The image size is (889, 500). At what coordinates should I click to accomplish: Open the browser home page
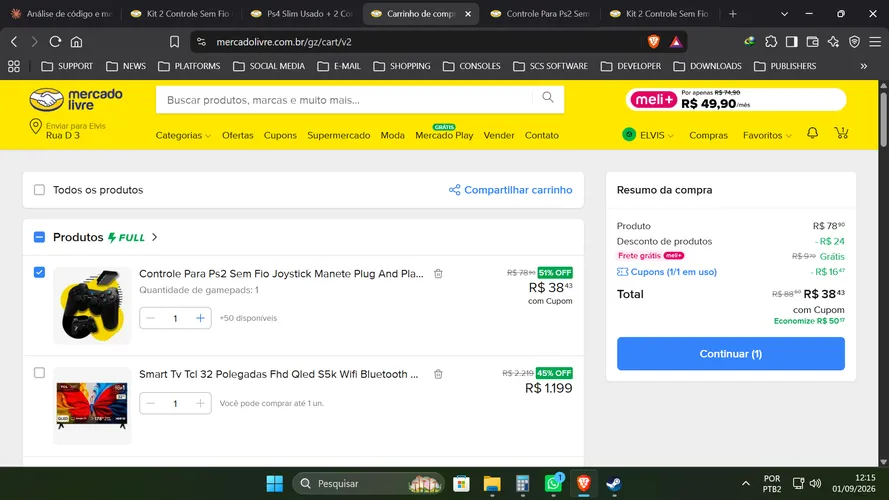coord(77,41)
